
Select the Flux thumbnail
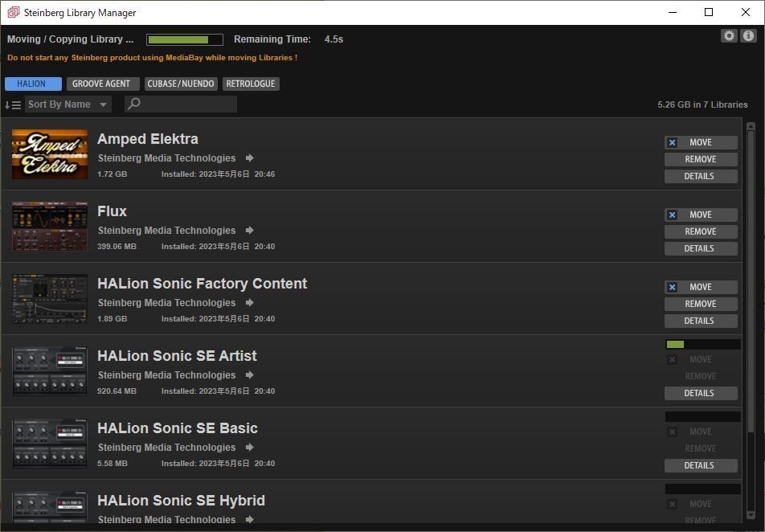[50, 227]
